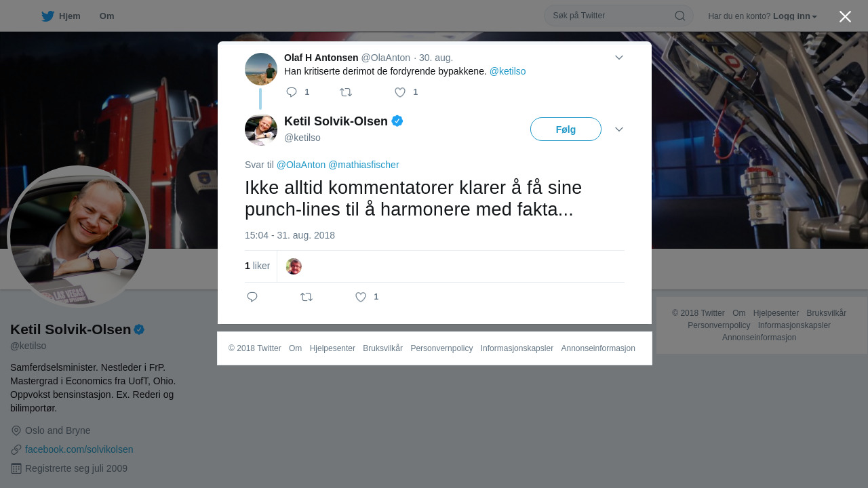The width and height of the screenshot is (868, 488).
Task: Retweet Ketil Solvik-Olsen's main tweet
Action: pyautogui.click(x=307, y=297)
